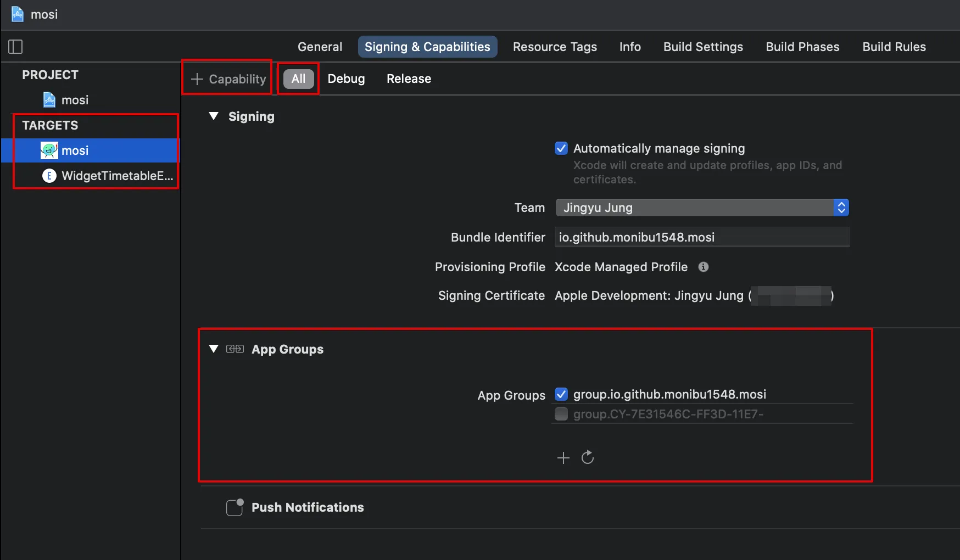Select the mosi target app icon

(49, 150)
